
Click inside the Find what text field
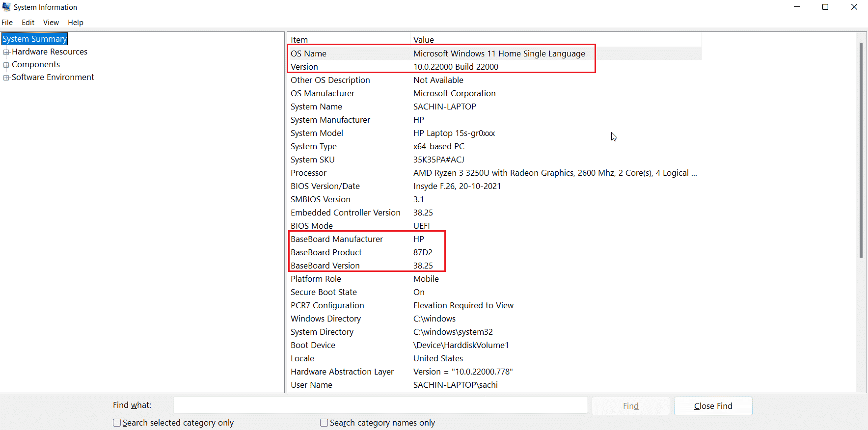[380, 405]
